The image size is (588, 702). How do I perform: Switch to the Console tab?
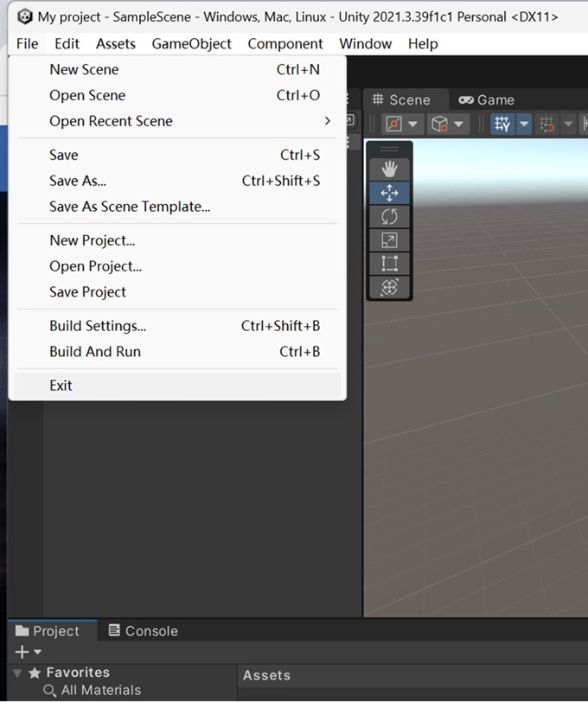pos(144,631)
